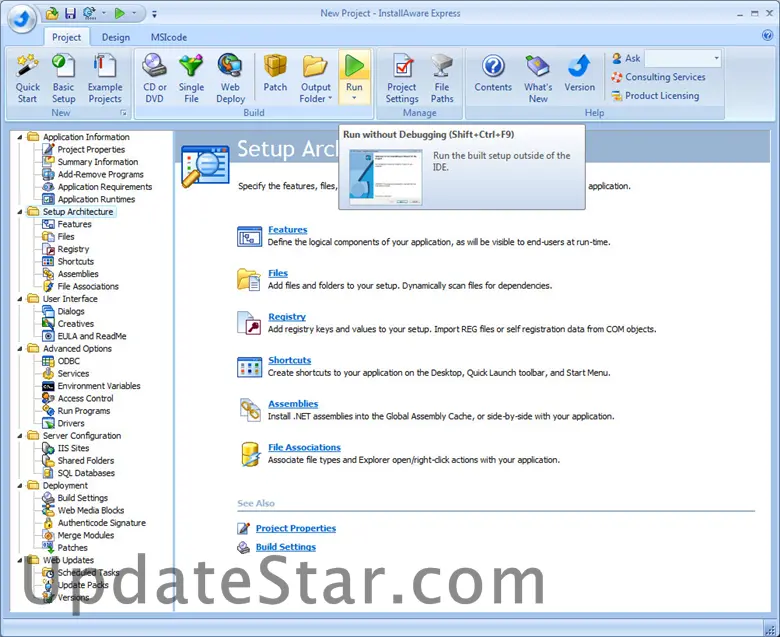Open the Output Folder dropdown
The image size is (780, 637).
click(329, 98)
